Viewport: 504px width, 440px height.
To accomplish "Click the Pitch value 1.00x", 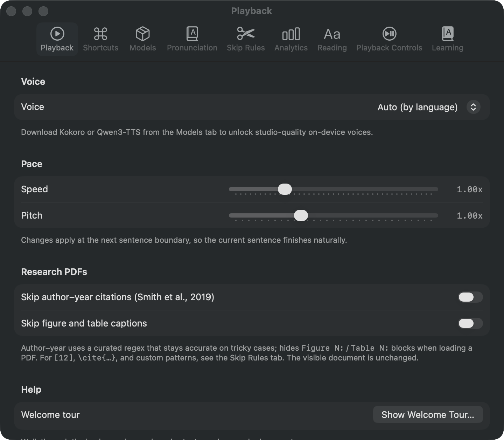I will click(470, 216).
